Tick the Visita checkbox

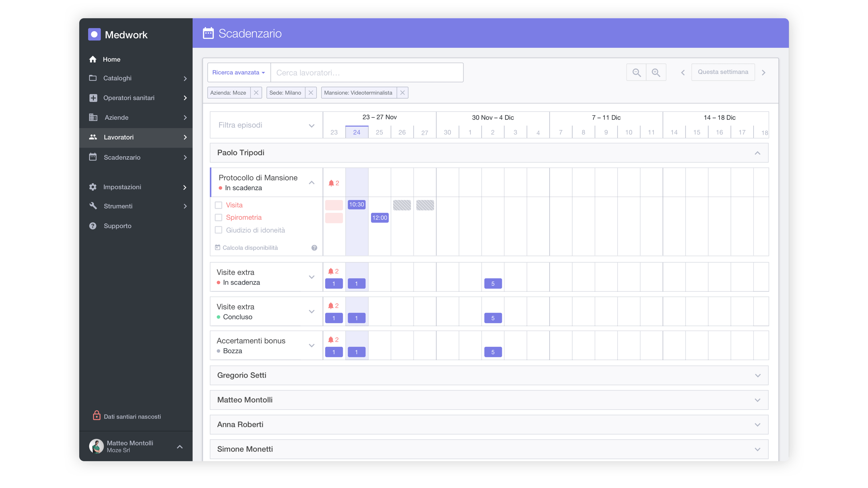(x=219, y=205)
